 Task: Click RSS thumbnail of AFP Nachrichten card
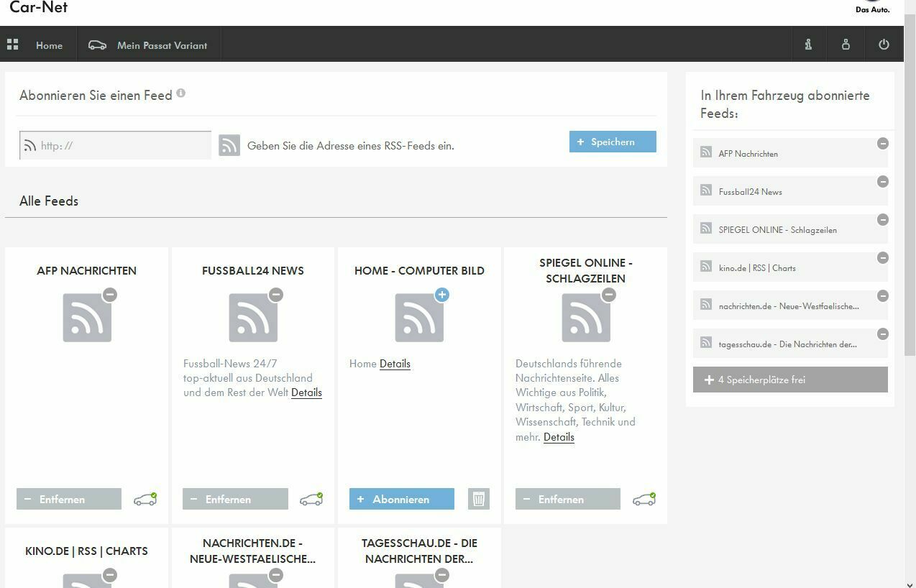coord(87,318)
